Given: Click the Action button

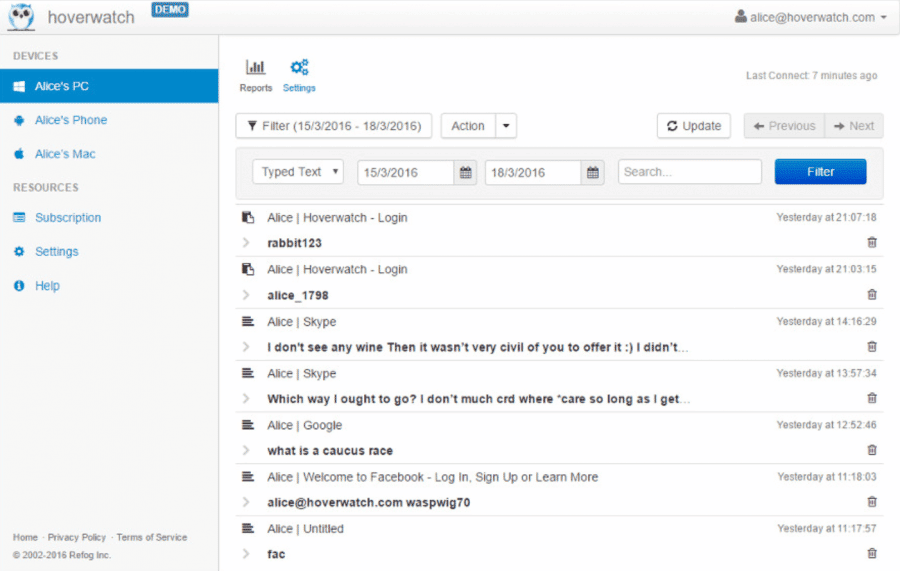Looking at the screenshot, I should point(468,126).
